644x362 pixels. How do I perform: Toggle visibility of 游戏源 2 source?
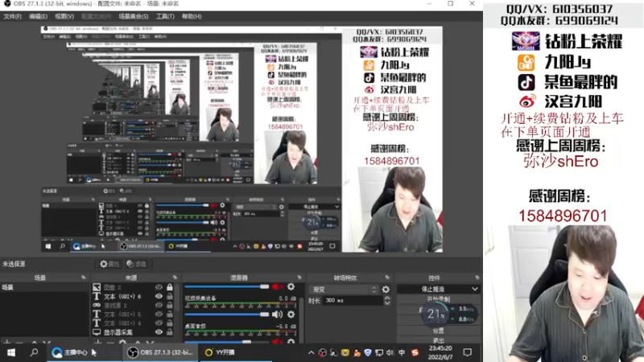159,305
